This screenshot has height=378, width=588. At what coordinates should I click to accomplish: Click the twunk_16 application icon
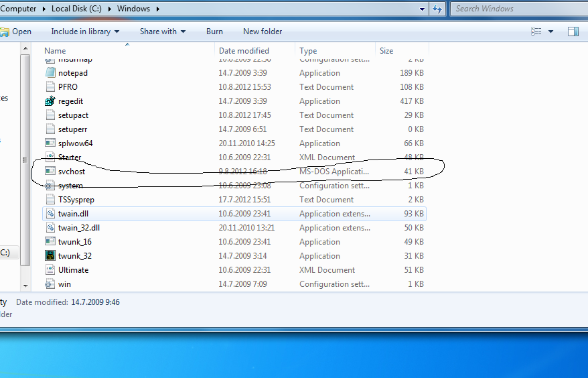pos(50,242)
